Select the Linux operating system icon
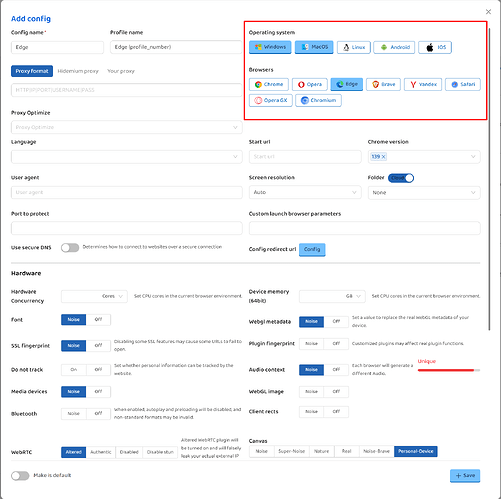The image size is (501, 499). (x=354, y=47)
